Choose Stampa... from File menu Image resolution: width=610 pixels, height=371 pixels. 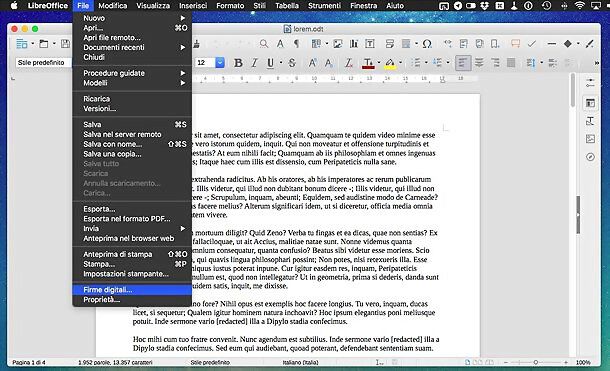point(132,264)
